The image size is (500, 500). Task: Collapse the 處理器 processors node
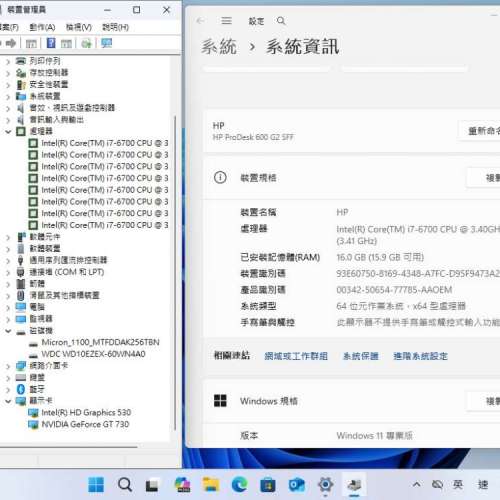pos(8,132)
